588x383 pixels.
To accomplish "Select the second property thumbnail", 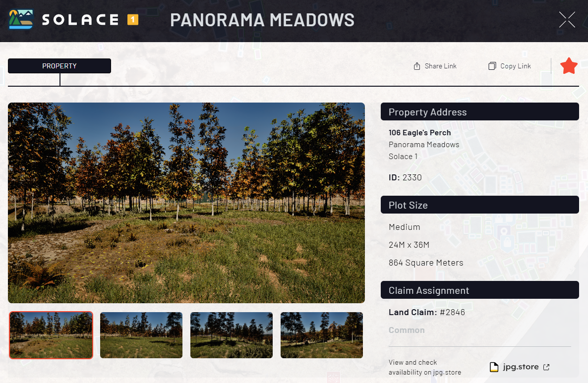I will 141,335.
